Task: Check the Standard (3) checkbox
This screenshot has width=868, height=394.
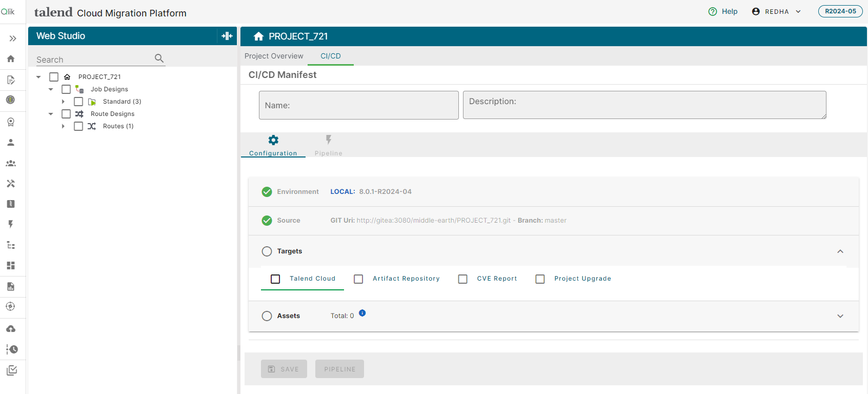Action: tap(78, 102)
